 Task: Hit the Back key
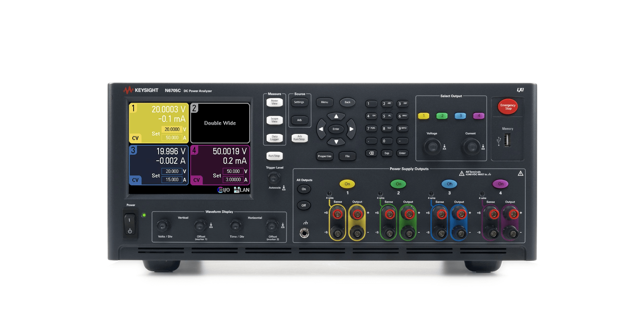tap(347, 102)
